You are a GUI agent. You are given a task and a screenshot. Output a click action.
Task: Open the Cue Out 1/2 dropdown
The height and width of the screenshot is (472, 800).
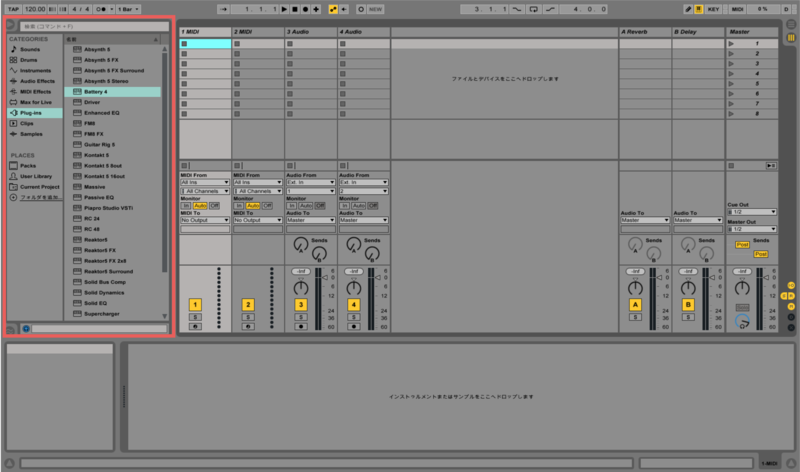[752, 212]
